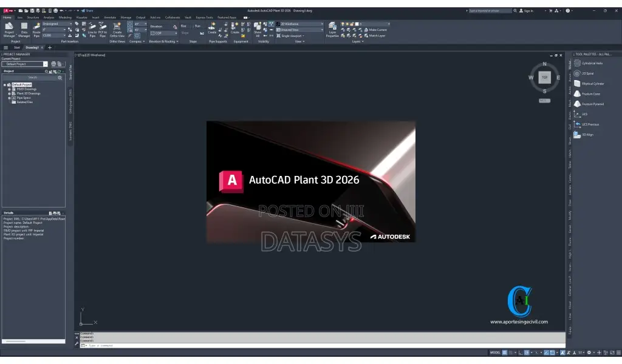Switch to the Home ribbon tab
This screenshot has height=364, width=622.
(x=7, y=18)
